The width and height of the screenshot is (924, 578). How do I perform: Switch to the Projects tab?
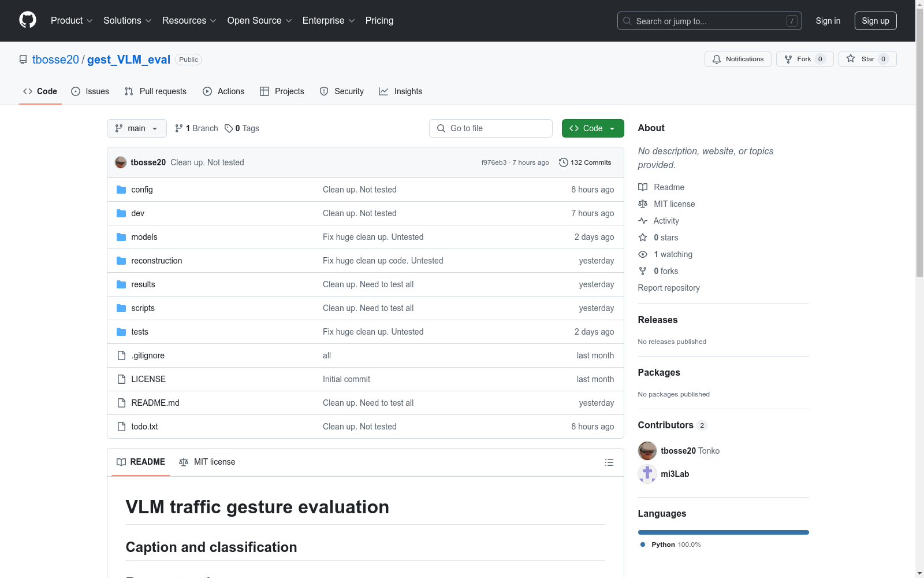coord(282,91)
